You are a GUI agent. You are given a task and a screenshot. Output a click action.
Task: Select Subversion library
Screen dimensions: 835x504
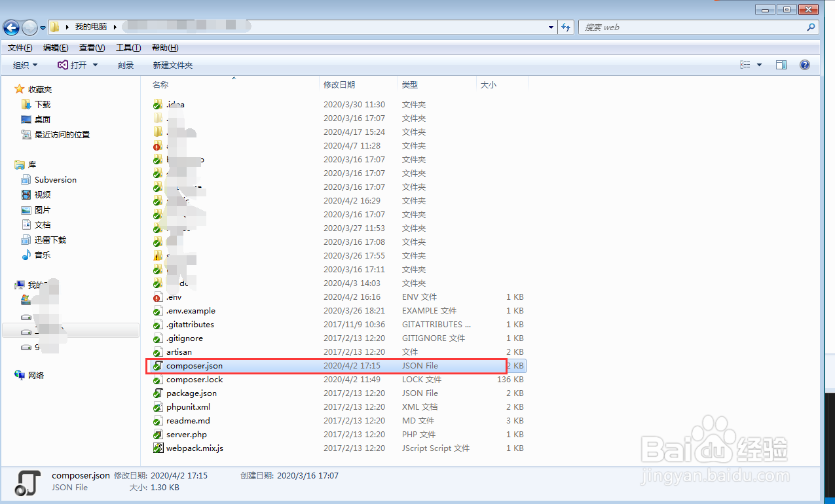56,179
